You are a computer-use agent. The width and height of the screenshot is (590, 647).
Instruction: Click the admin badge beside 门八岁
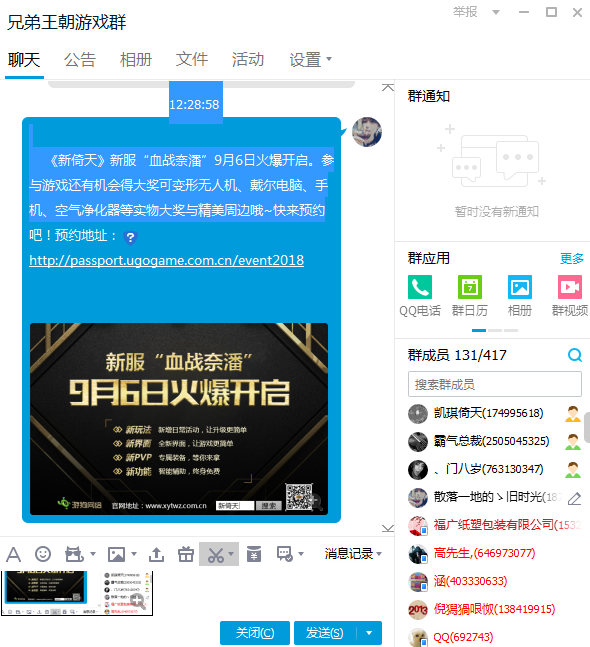(x=573, y=470)
